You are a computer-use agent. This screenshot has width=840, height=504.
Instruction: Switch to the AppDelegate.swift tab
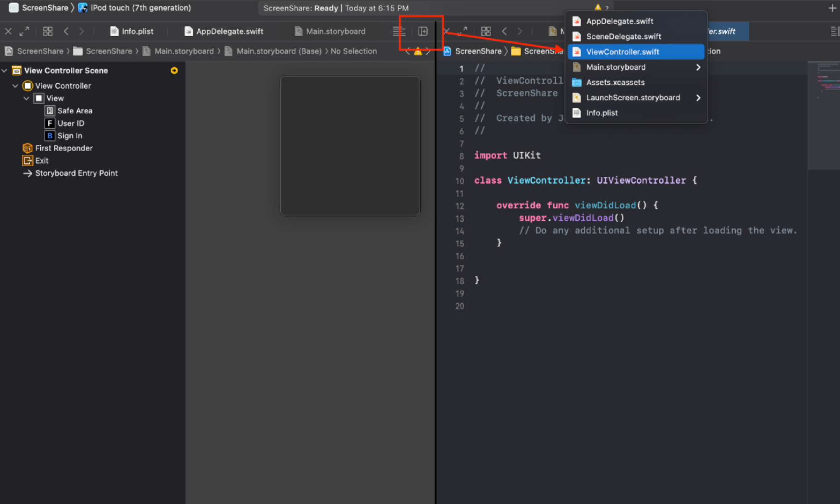pyautogui.click(x=224, y=31)
